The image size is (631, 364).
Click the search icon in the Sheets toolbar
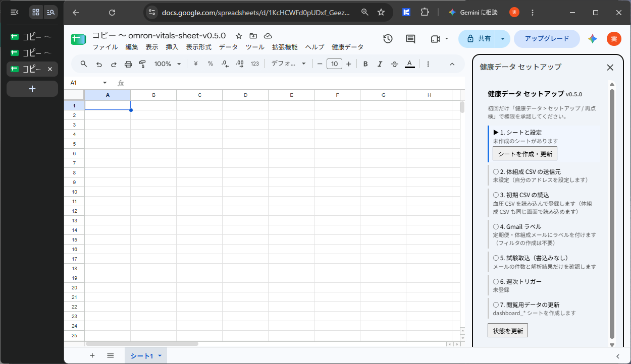click(84, 64)
